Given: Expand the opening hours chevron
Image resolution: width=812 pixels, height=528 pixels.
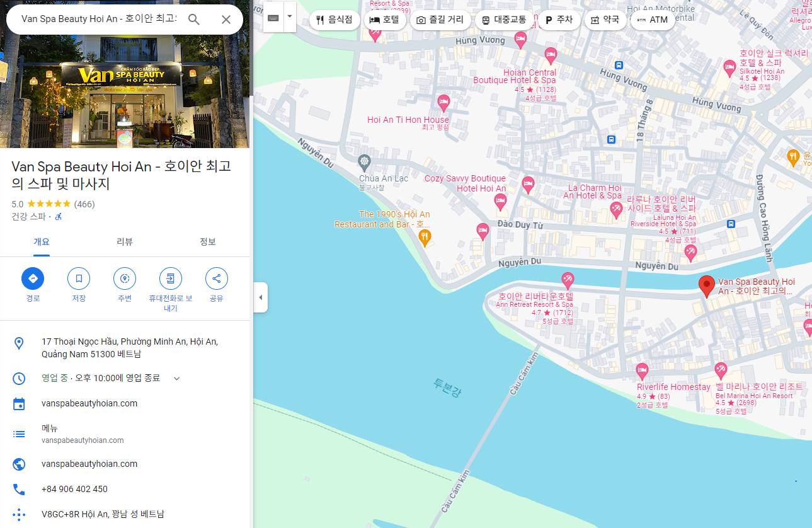Looking at the screenshot, I should 177,378.
